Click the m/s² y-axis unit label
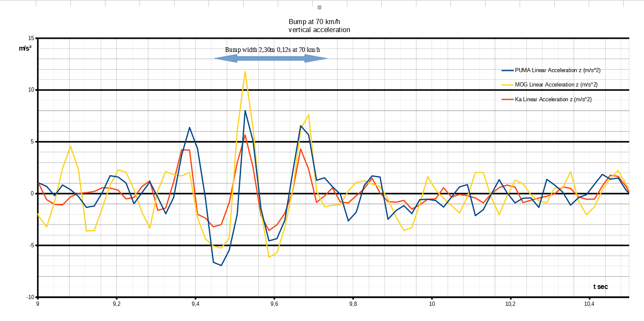Image resolution: width=644 pixels, height=321 pixels. tap(25, 48)
